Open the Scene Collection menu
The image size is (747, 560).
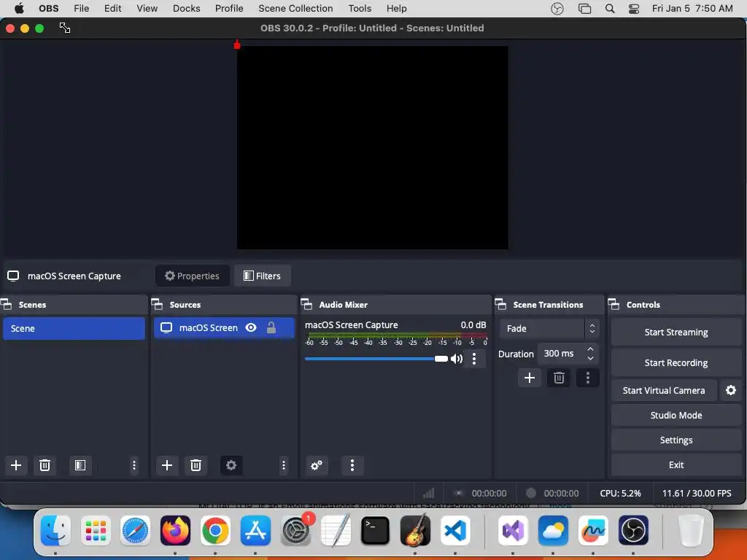click(x=295, y=9)
